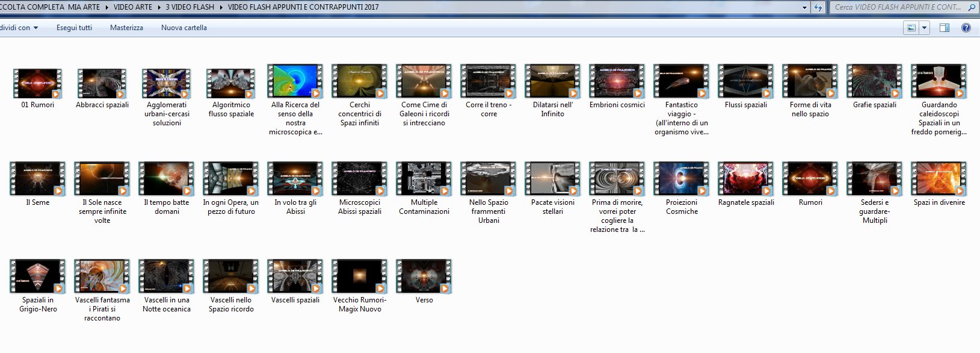
Task: Click the change view icon button
Action: pyautogui.click(x=911, y=28)
